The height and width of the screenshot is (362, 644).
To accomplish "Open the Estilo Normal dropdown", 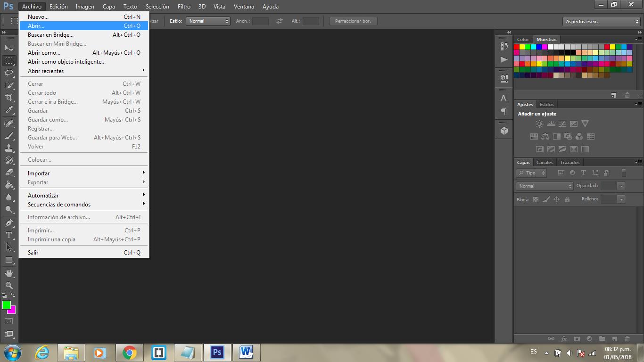I will 208,21.
